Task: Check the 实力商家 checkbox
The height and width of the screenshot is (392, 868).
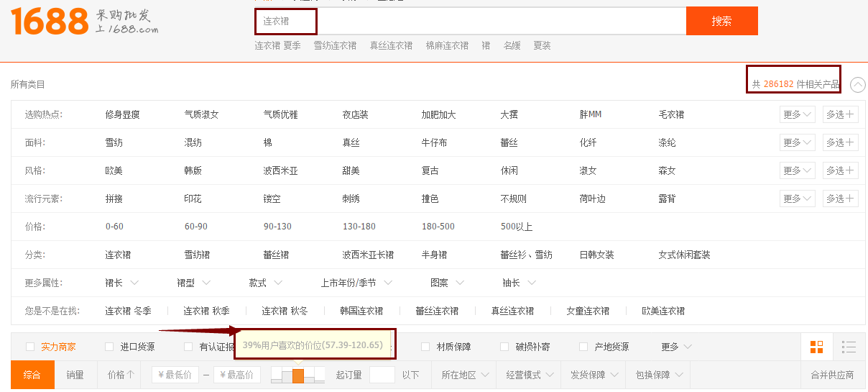Action: [x=30, y=347]
